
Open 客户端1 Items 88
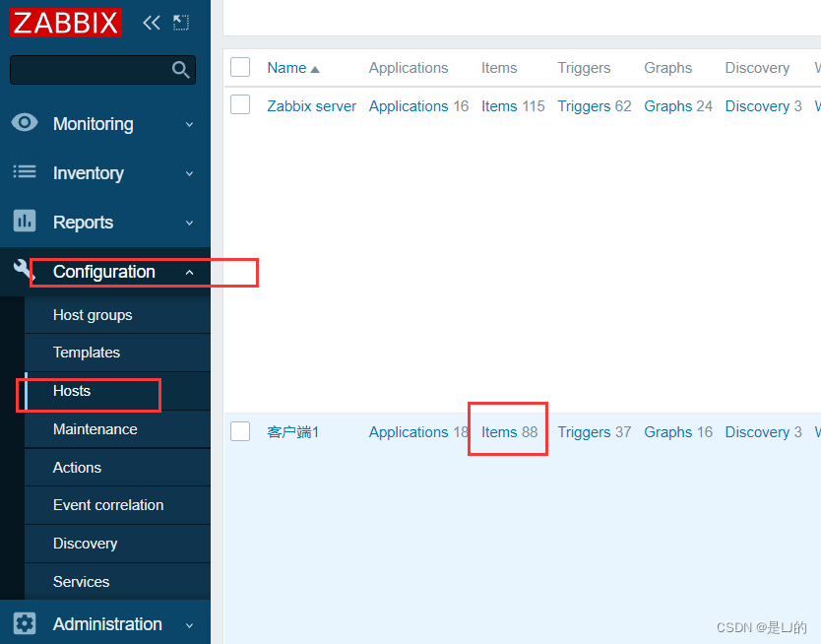pos(499,432)
